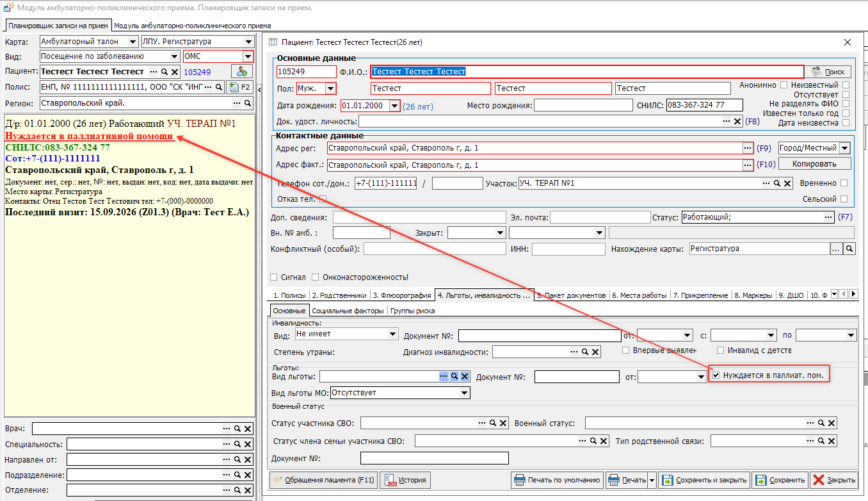Click the F2 policy button
This screenshot has height=501, width=868.
[x=240, y=87]
